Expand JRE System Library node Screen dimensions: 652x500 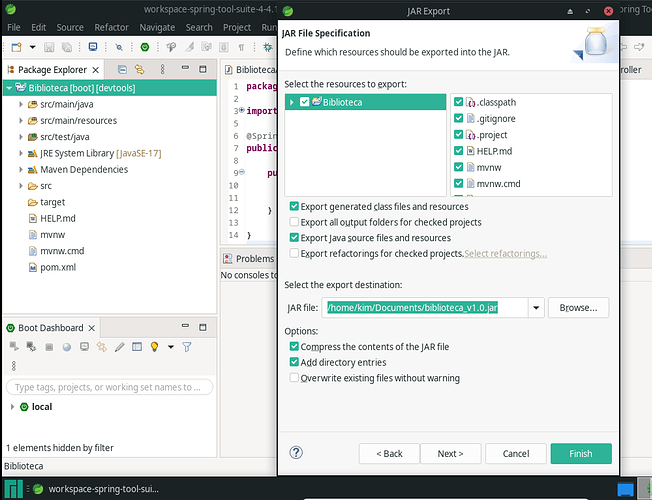coord(20,153)
